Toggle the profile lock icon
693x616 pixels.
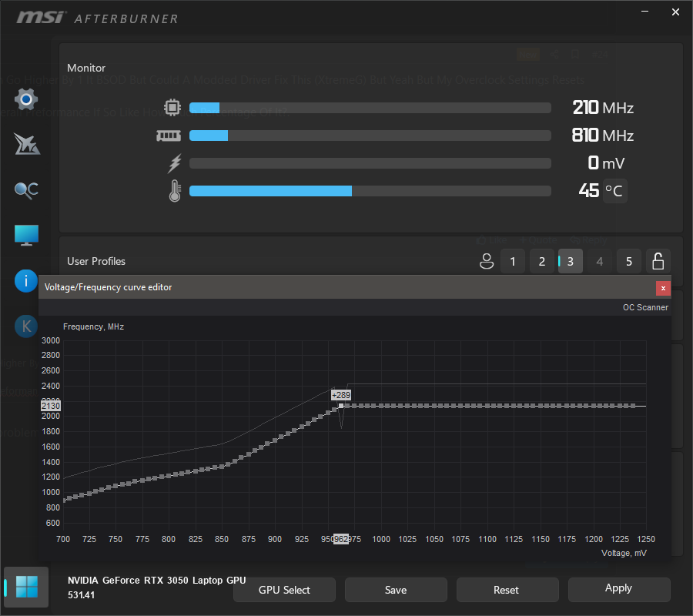pyautogui.click(x=658, y=261)
